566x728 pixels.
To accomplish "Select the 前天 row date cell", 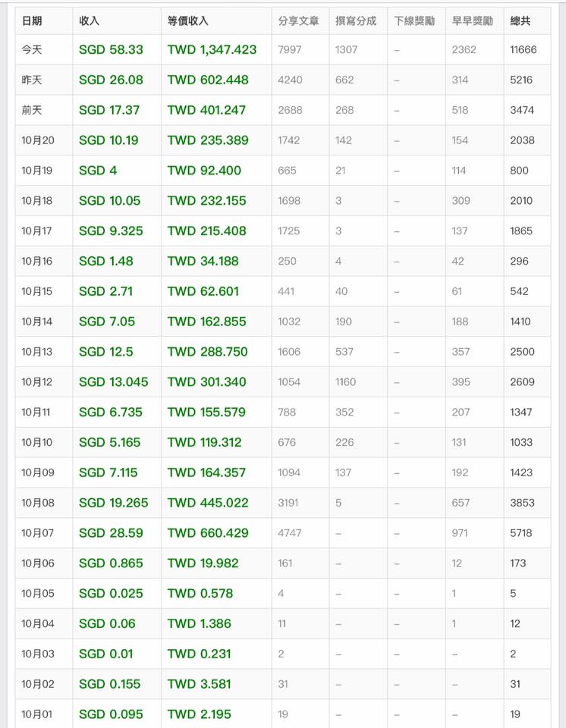I will coord(32,110).
